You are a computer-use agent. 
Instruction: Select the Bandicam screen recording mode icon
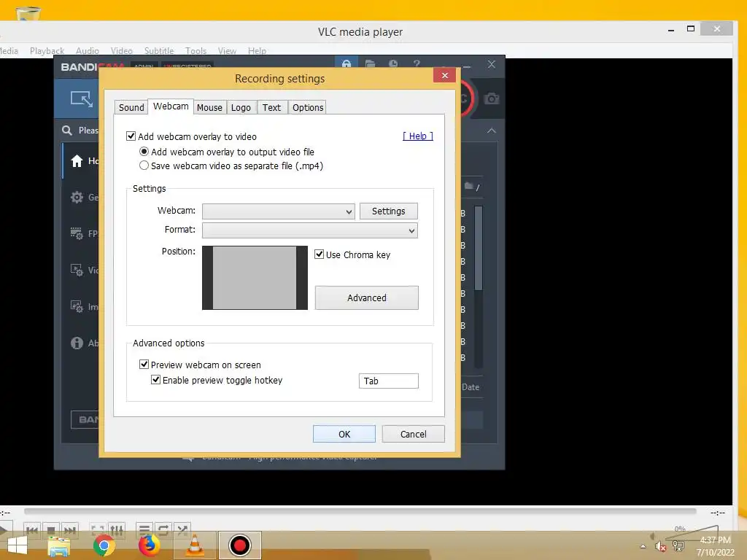(82, 98)
